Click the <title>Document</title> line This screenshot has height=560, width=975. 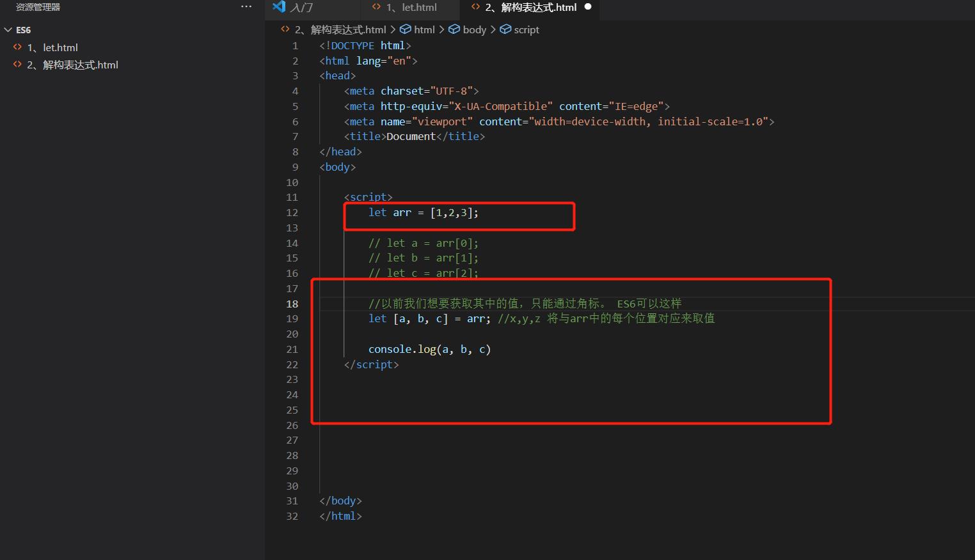click(415, 136)
